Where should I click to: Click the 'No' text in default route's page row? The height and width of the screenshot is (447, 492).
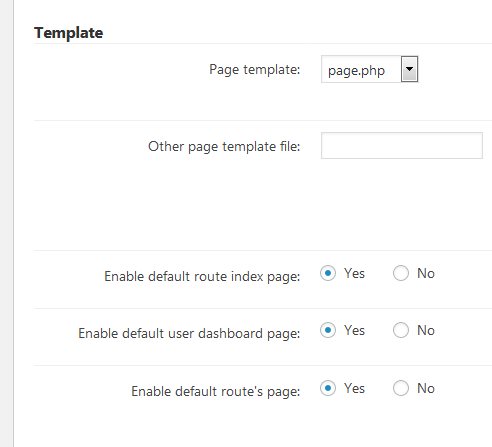426,389
